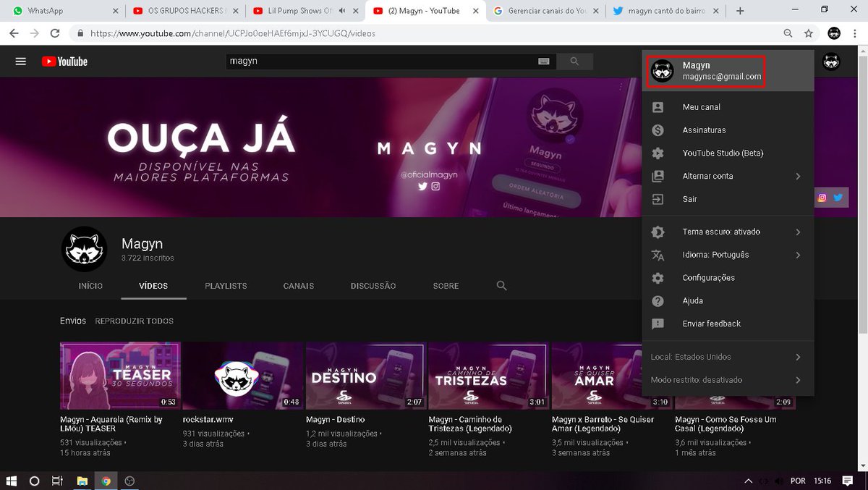
Task: Open the Como Se Fosse Um Casal thumbnail
Action: click(x=735, y=376)
